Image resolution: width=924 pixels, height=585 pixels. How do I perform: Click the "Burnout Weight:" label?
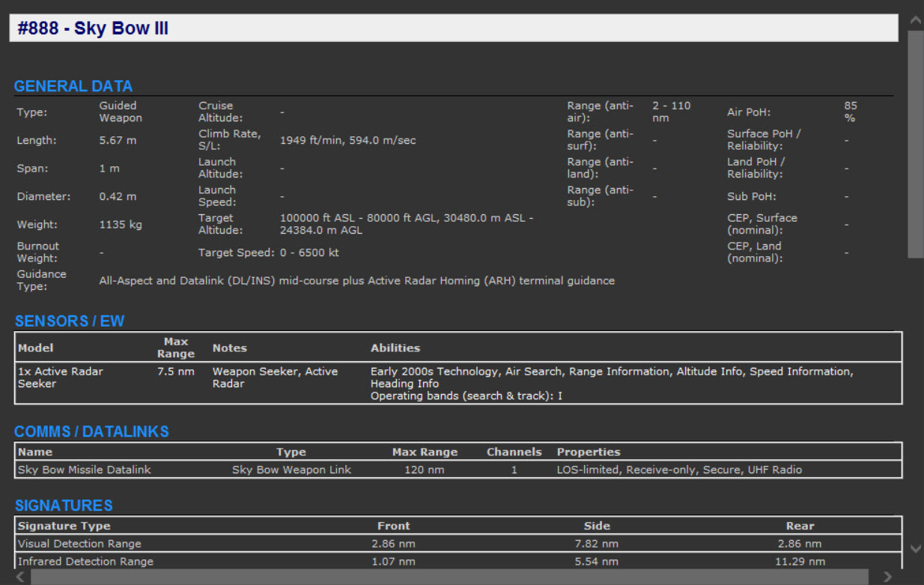(x=38, y=252)
